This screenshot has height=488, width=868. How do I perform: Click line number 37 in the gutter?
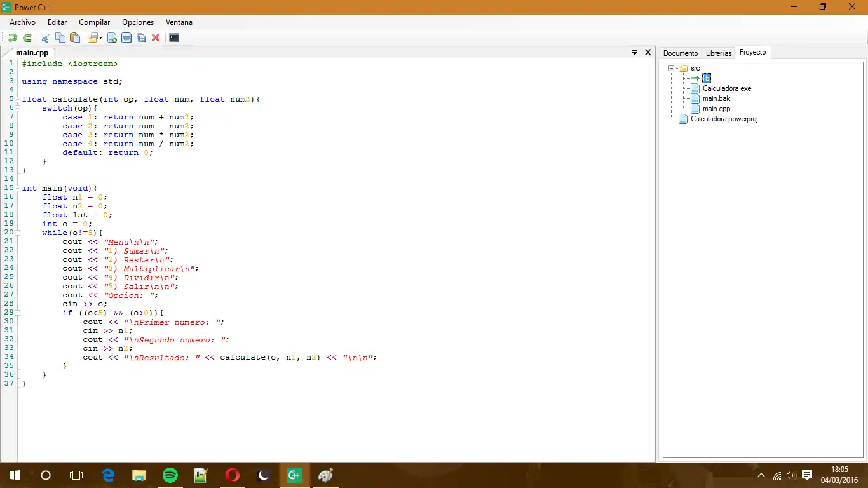[9, 384]
